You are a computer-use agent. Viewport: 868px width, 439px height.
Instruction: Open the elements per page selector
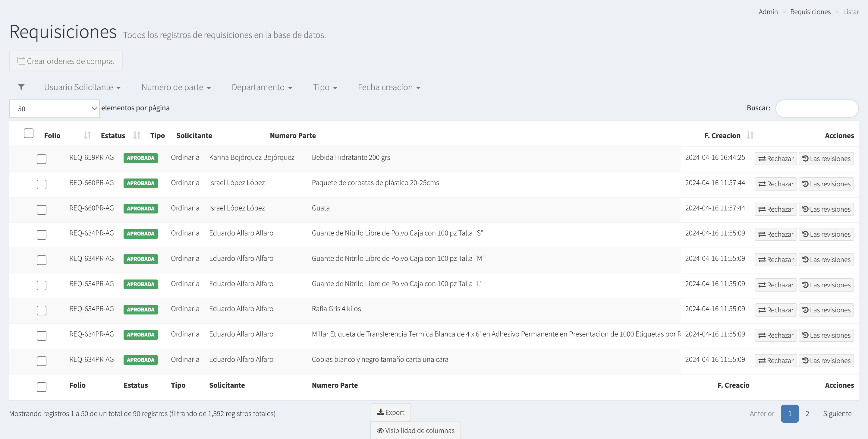pos(54,109)
